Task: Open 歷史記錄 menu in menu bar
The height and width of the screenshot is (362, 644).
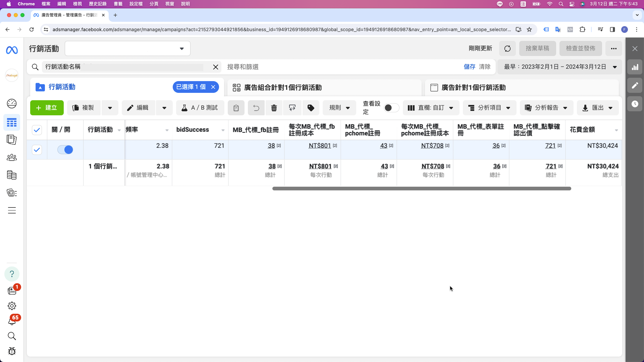Action: click(x=98, y=4)
